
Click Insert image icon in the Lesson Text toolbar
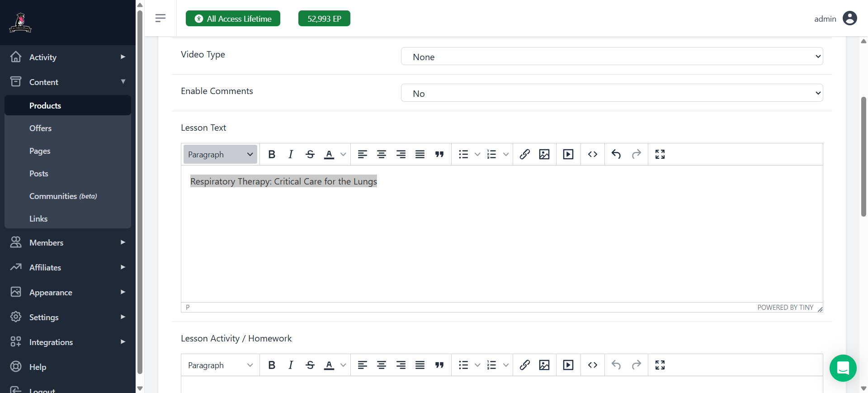544,154
